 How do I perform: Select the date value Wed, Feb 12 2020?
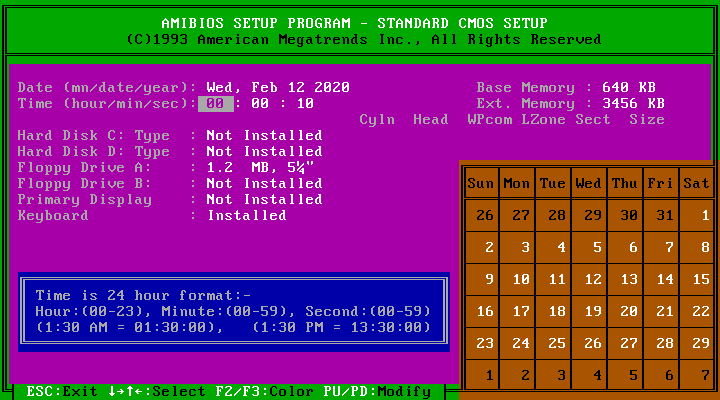pyautogui.click(x=278, y=87)
